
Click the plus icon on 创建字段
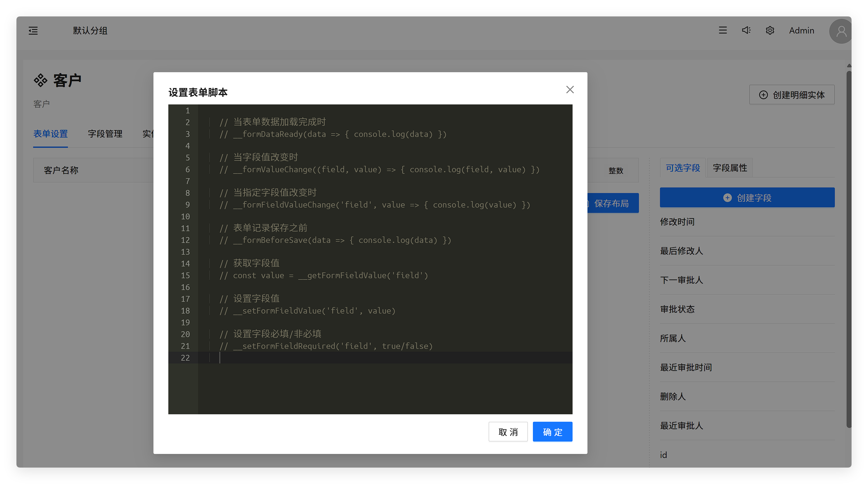click(727, 198)
